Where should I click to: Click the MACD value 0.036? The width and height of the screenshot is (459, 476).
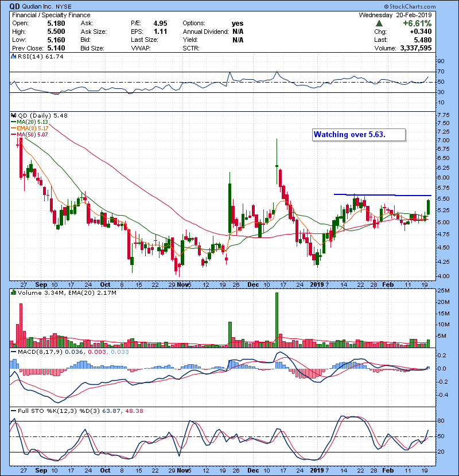coord(74,352)
